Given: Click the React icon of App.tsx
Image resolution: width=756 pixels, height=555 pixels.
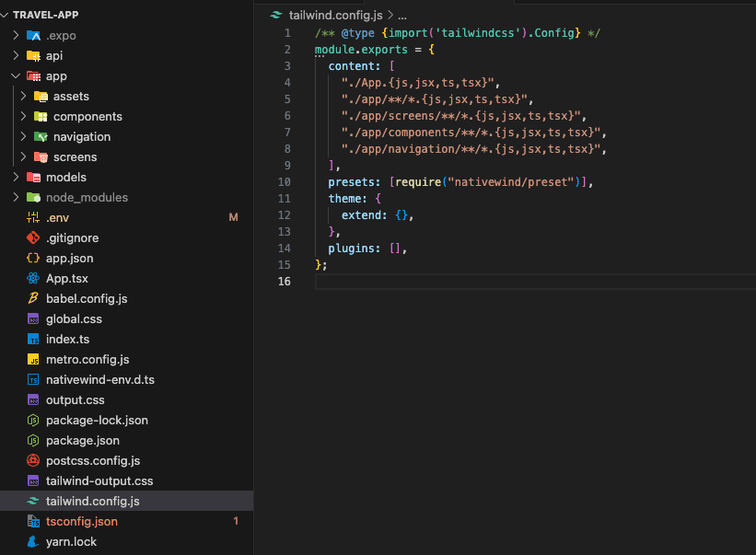Looking at the screenshot, I should coord(33,278).
